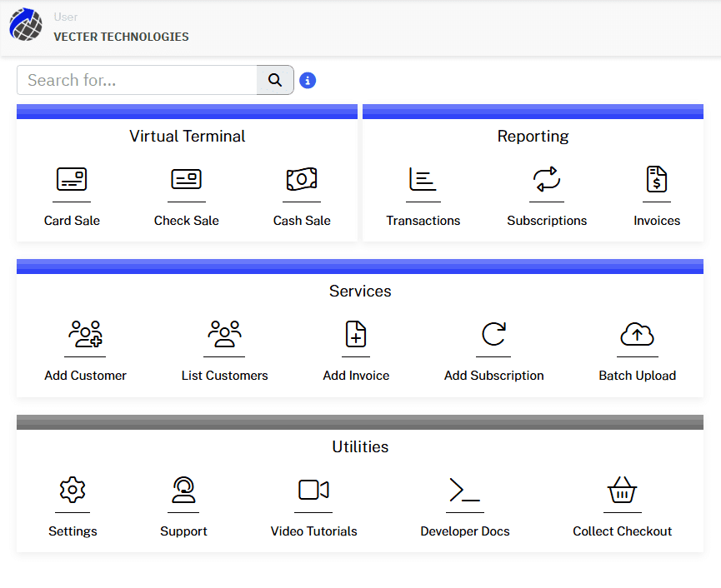Open Video Tutorials
This screenshot has width=721, height=588.
[313, 491]
